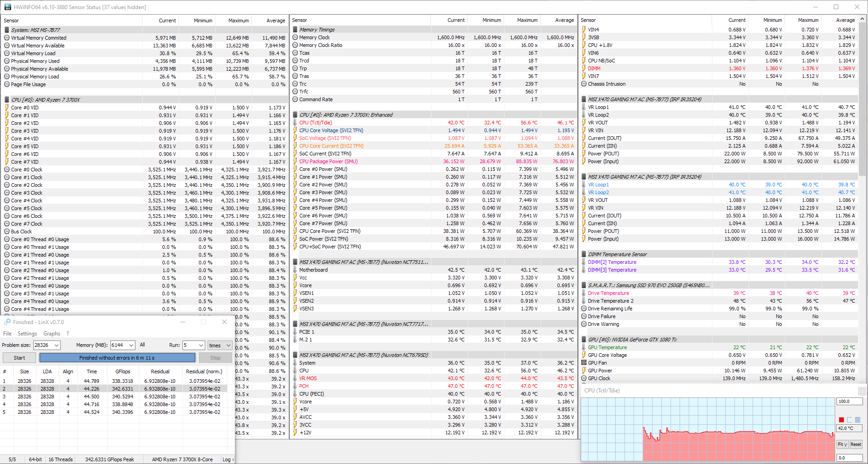Click the finished progress bar in LinX

click(x=117, y=358)
